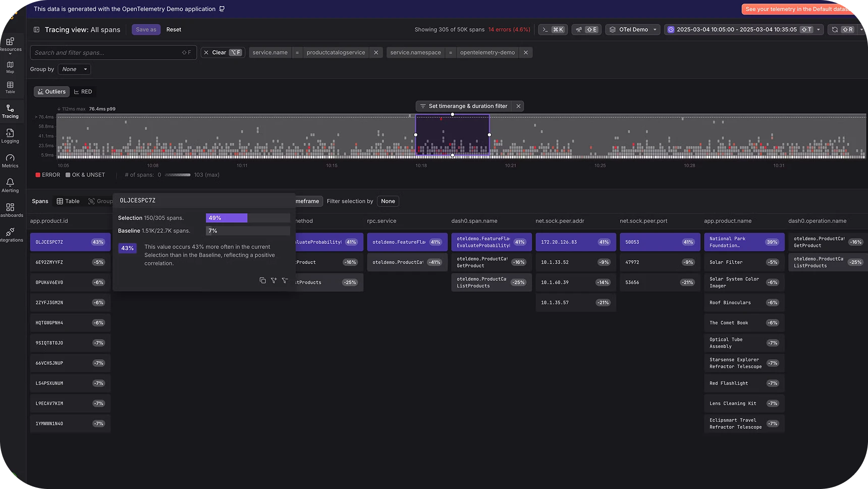Image resolution: width=868 pixels, height=489 pixels.
Task: Select the Tracing item in sidebar
Action: (10, 111)
